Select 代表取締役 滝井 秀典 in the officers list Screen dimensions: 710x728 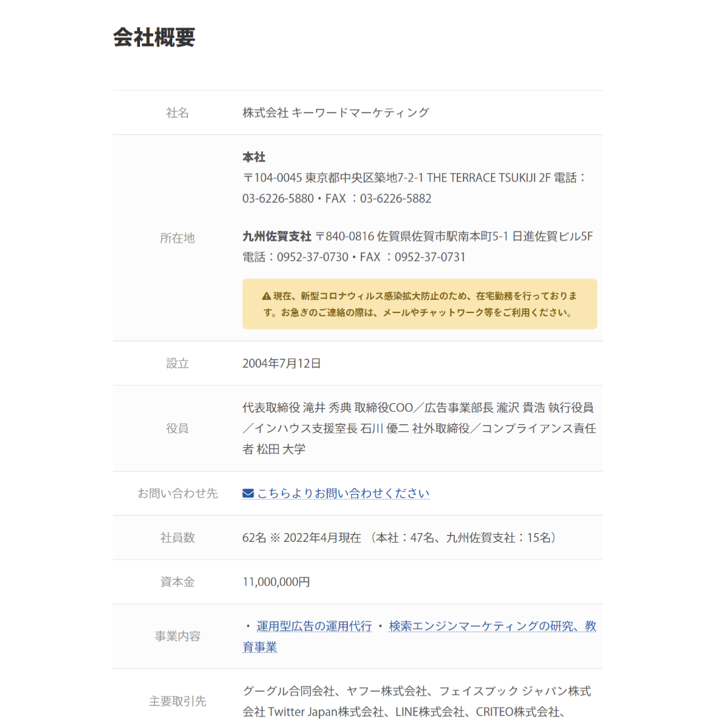click(x=297, y=408)
